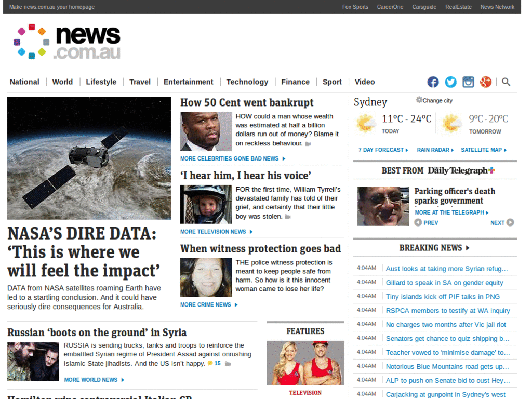The width and height of the screenshot is (532, 399).
Task: Expand the BREAKING NEWS heading
Action: click(434, 248)
